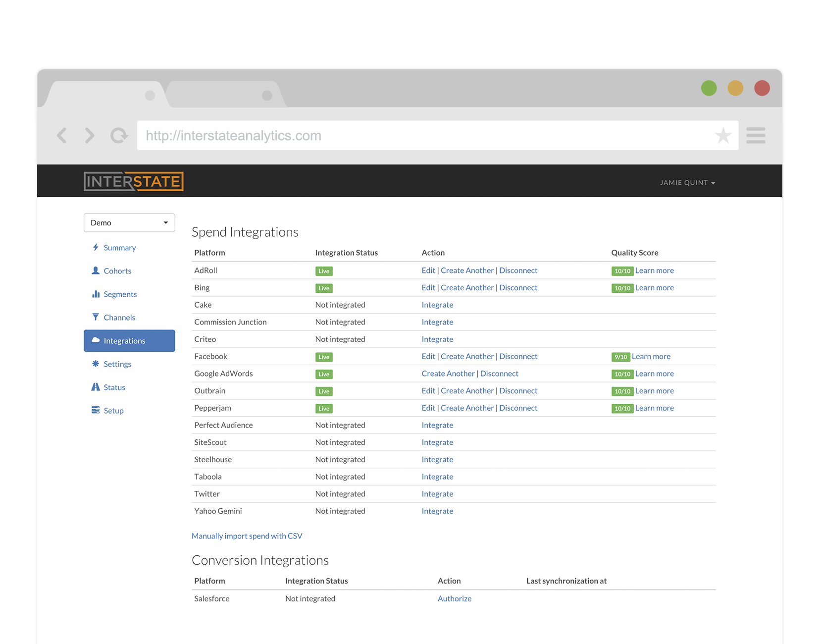This screenshot has width=820, height=644.
Task: Click the 9/10 quality score badge
Action: coord(620,357)
